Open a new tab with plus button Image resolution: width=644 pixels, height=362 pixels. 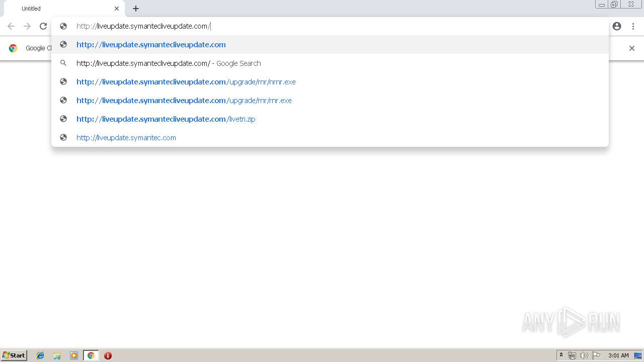point(136,9)
